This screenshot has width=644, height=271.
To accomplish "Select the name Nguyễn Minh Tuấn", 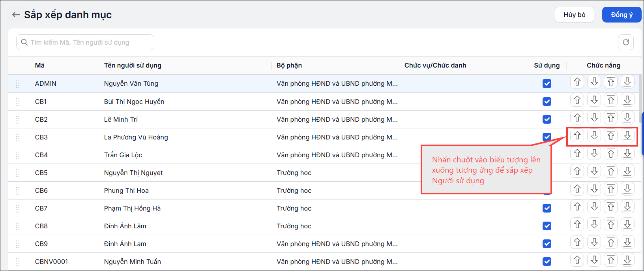I will pyautogui.click(x=133, y=262).
